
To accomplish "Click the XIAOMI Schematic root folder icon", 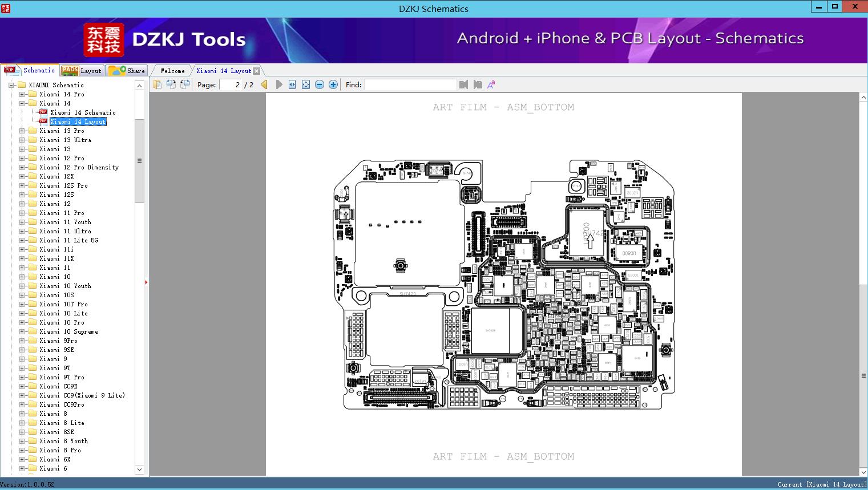I will coord(22,85).
